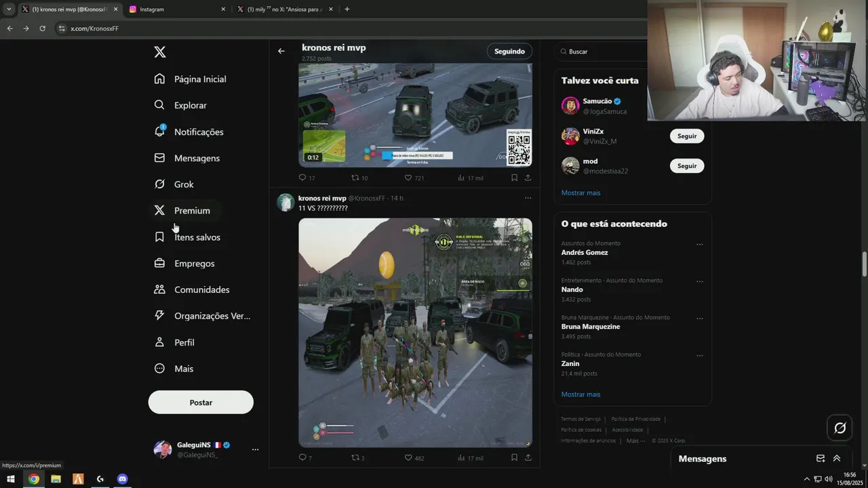Switch to Instagram browser tab
The height and width of the screenshot is (488, 868).
pos(177,9)
